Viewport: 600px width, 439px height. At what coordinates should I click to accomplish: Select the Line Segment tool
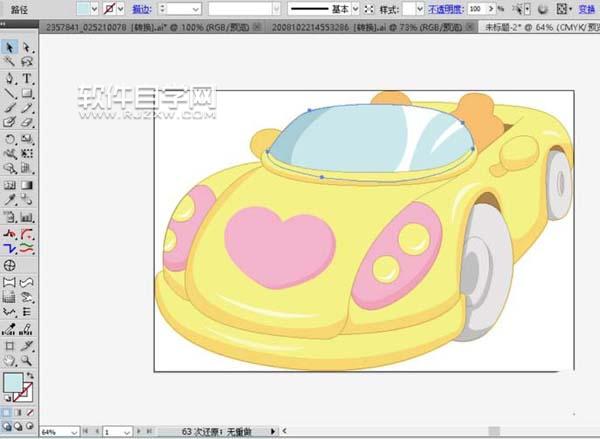click(x=9, y=93)
